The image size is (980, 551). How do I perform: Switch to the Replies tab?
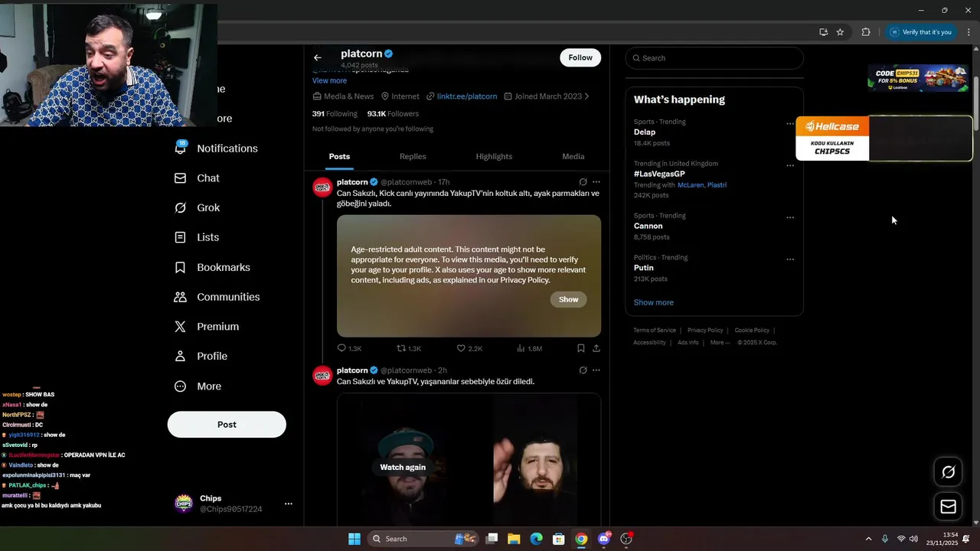point(413,156)
